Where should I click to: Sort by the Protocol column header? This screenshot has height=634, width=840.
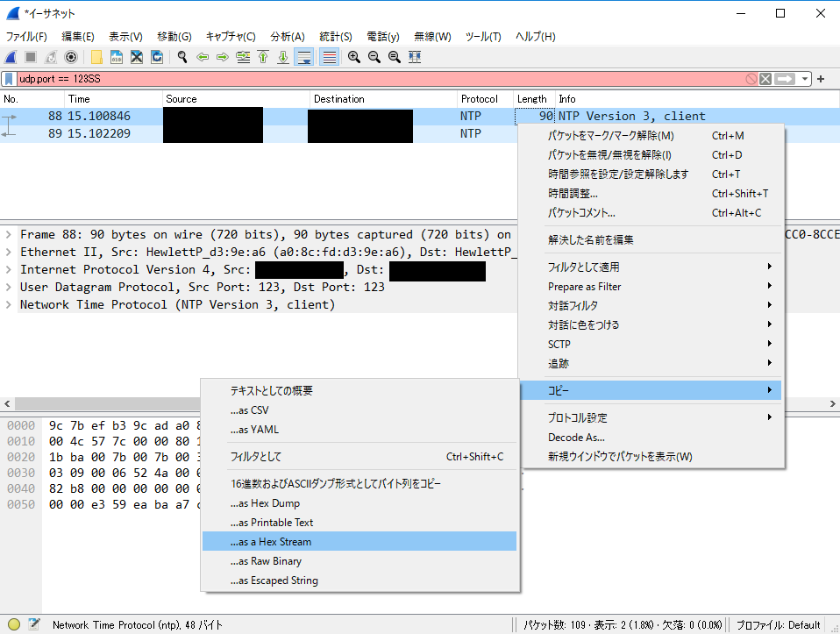(485, 98)
